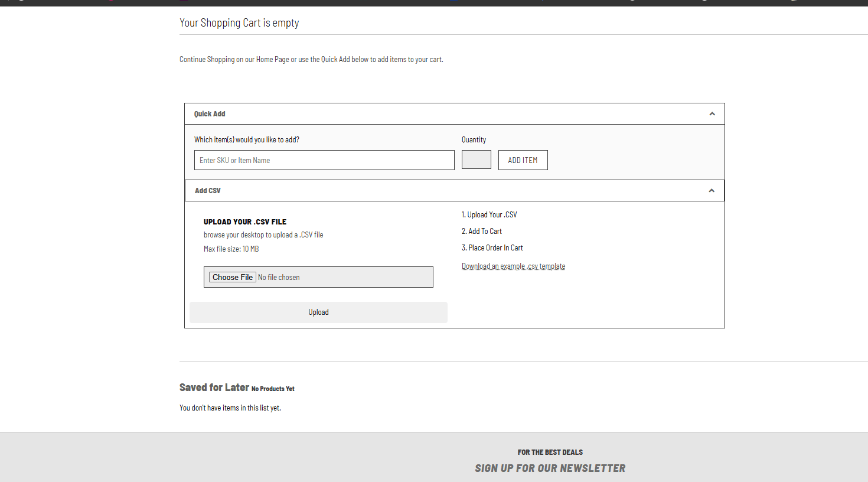Click 'browse your desktop to upload a .CSV file'

tap(263, 235)
